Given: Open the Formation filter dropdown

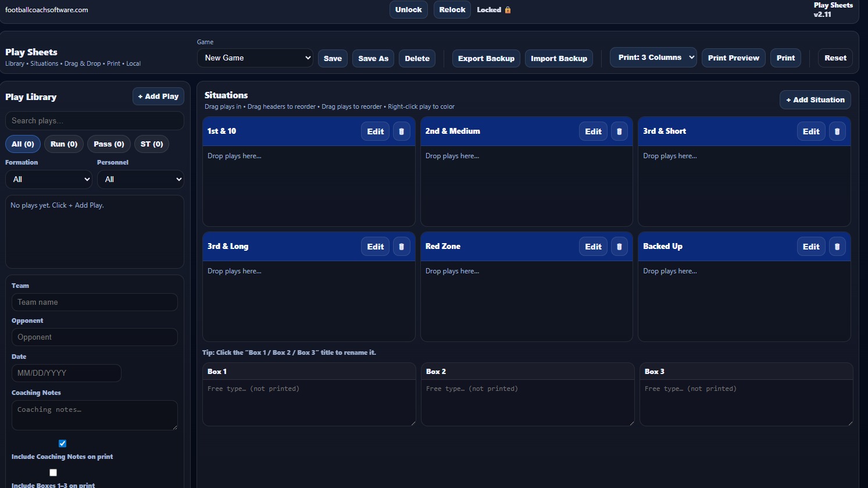Looking at the screenshot, I should coord(49,179).
